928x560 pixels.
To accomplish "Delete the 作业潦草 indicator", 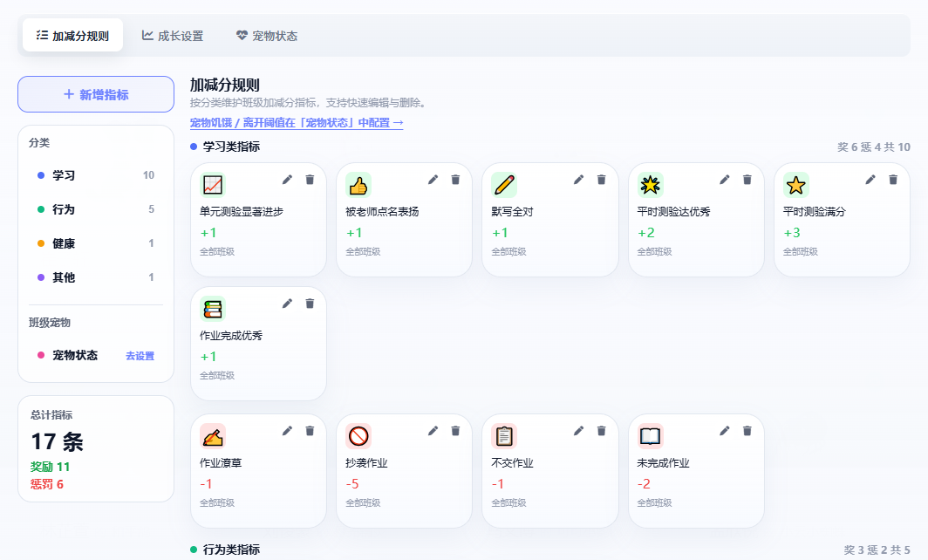I will [310, 430].
